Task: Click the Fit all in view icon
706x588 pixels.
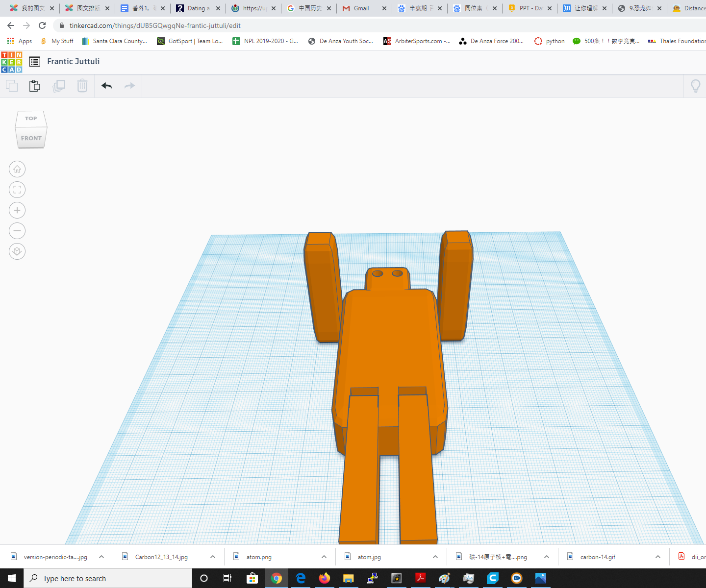Action: pos(17,189)
